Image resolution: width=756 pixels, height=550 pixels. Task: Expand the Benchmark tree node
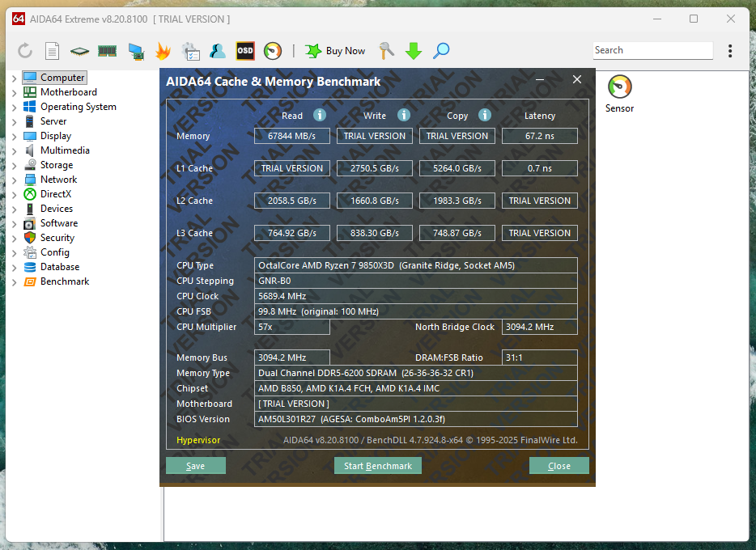14,281
